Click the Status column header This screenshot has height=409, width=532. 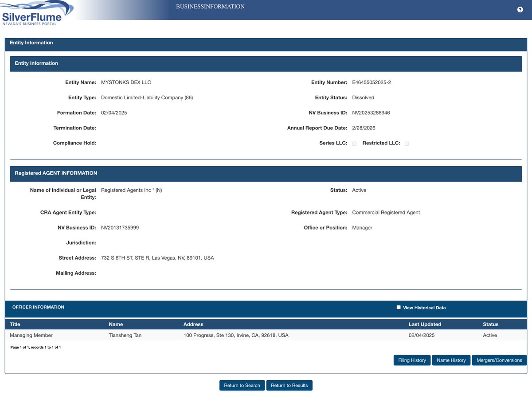point(490,324)
